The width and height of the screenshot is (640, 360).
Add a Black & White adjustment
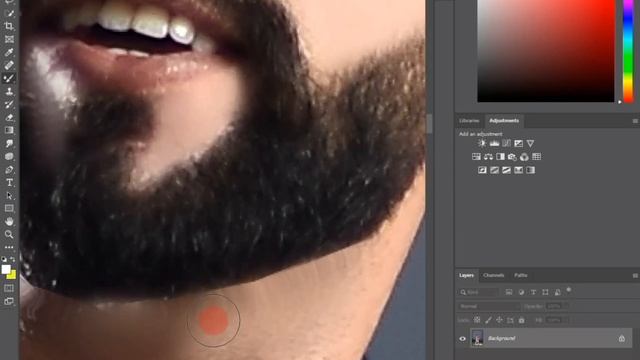coord(500,157)
